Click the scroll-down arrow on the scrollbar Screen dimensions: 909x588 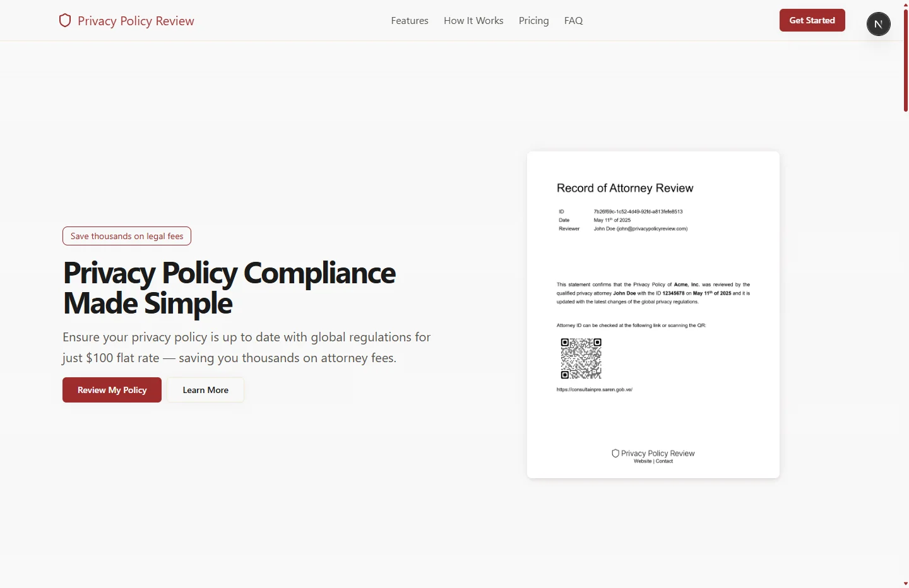pyautogui.click(x=905, y=583)
